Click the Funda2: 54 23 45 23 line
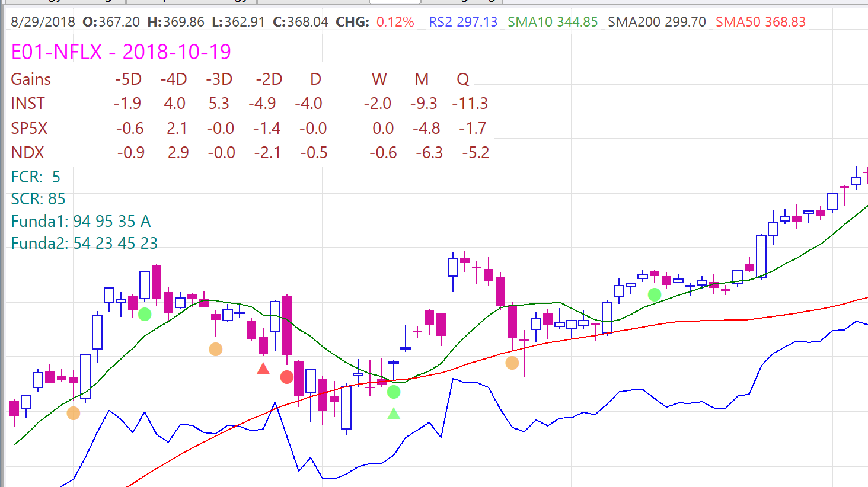The width and height of the screenshot is (868, 487). click(84, 243)
